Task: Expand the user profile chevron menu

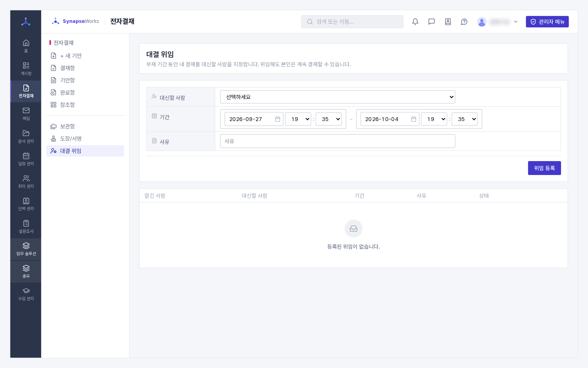Action: pos(516,22)
